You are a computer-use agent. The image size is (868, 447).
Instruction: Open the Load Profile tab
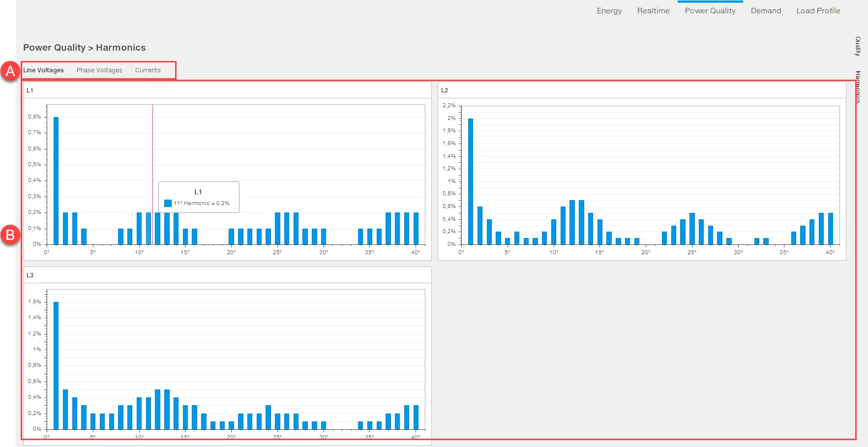click(818, 11)
